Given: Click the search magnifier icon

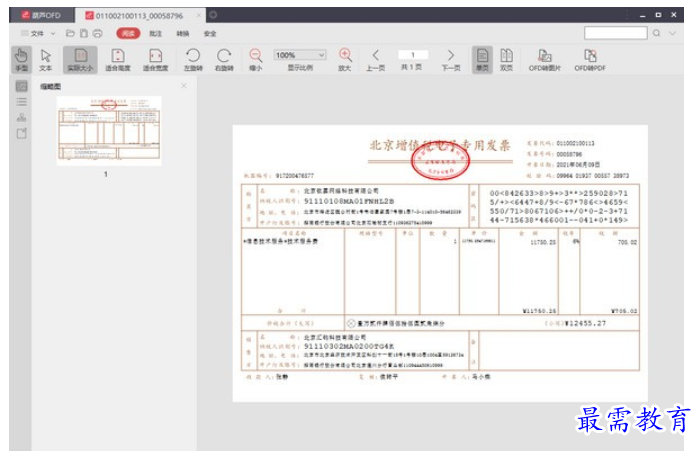Looking at the screenshot, I should coord(657,33).
